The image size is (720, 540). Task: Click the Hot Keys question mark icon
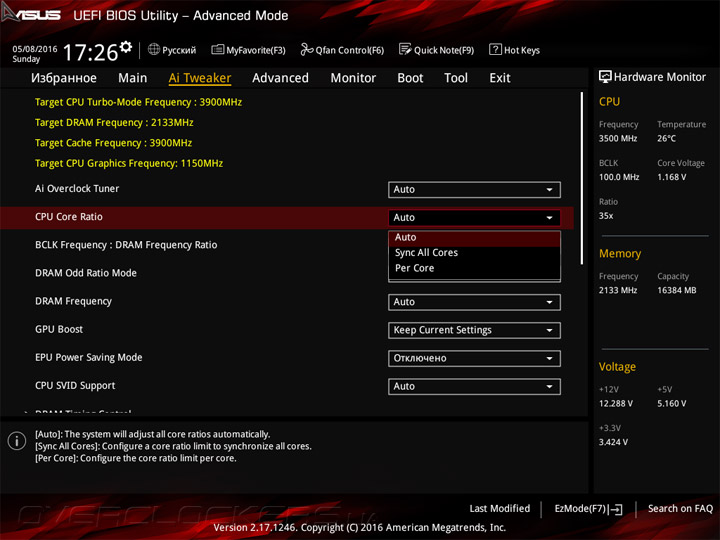click(495, 49)
